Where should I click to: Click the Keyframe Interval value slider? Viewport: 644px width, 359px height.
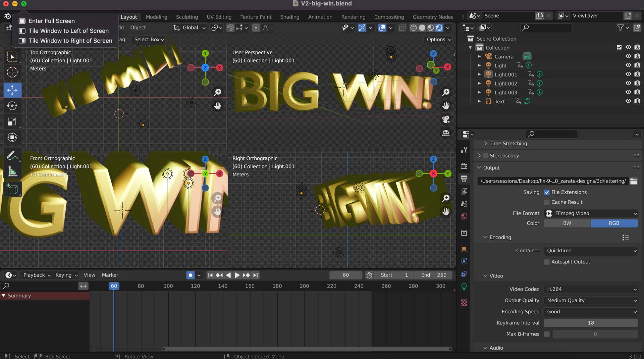[591, 323]
